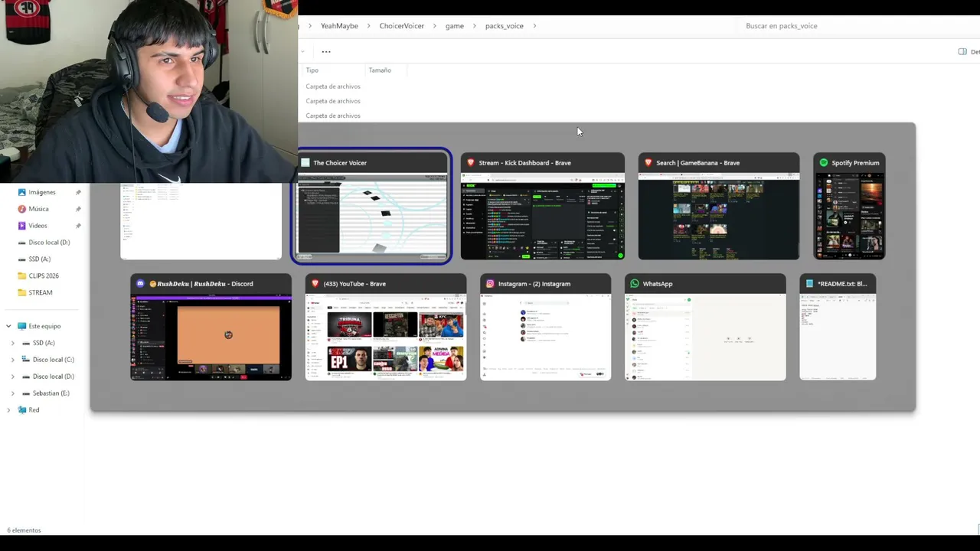This screenshot has width=980, height=551.
Task: Expand the Sebastian (E:) drive node
Action: (12, 393)
